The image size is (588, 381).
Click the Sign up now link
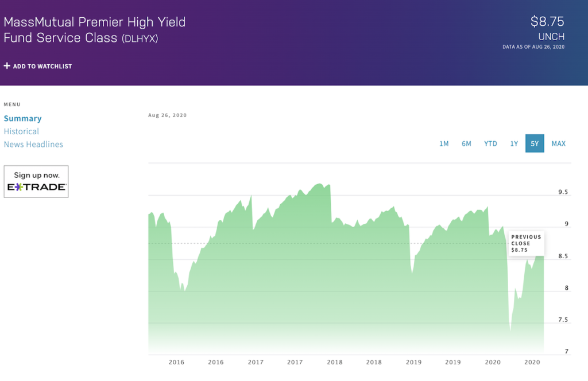tap(36, 174)
